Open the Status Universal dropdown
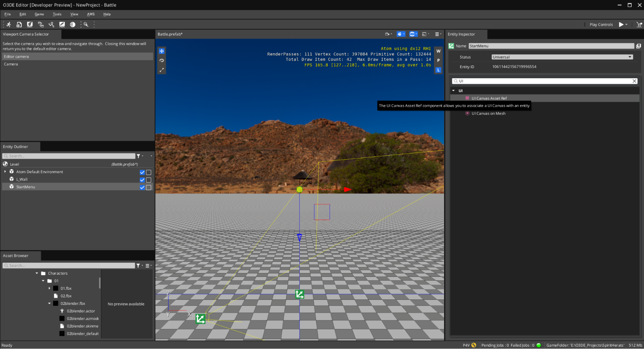Viewport: 644px width, 349px height. (x=562, y=57)
